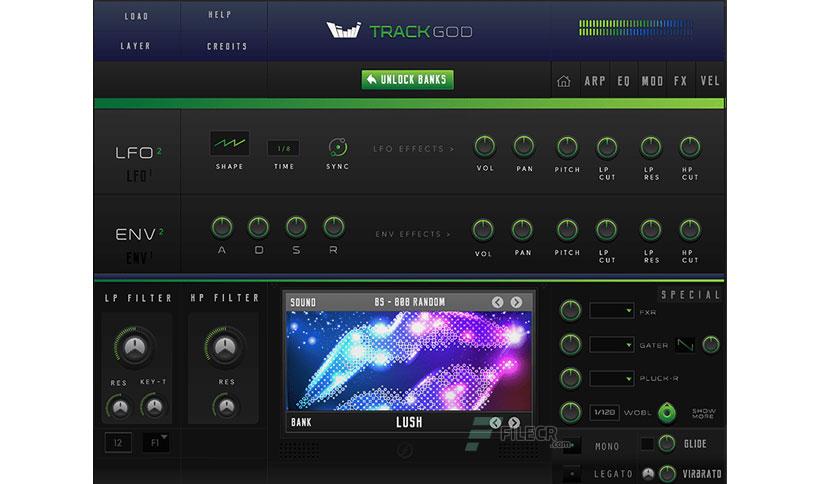
Task: Enable the Mono toggle
Action: point(572,445)
